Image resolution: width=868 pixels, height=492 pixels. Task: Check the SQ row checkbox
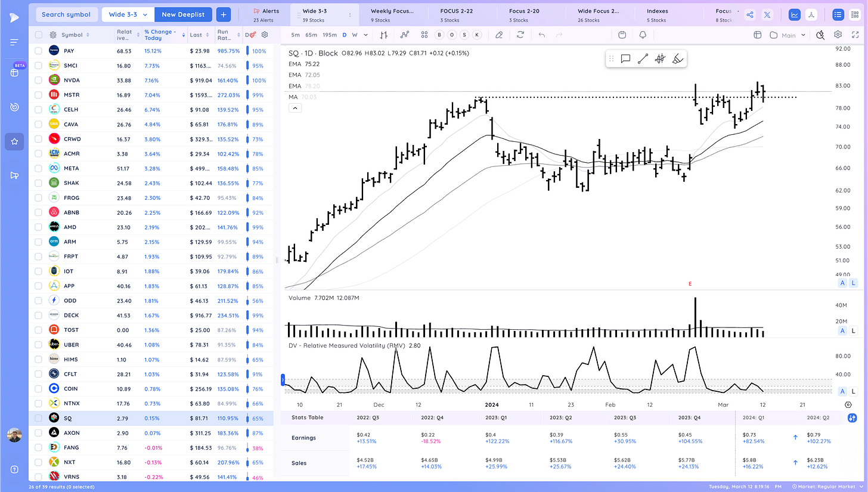coord(39,418)
